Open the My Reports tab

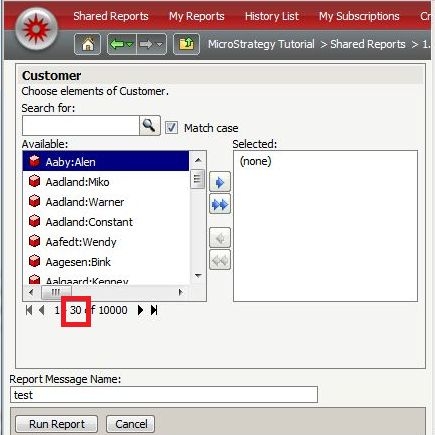(196, 16)
